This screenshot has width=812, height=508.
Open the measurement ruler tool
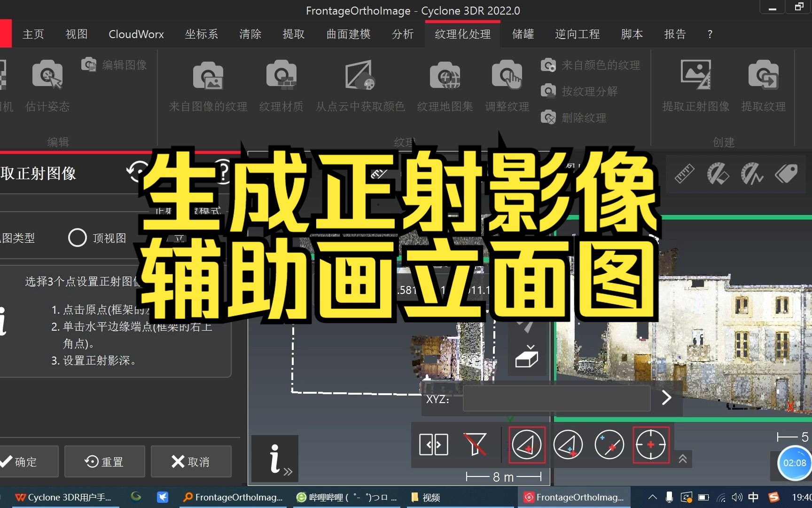pos(684,174)
